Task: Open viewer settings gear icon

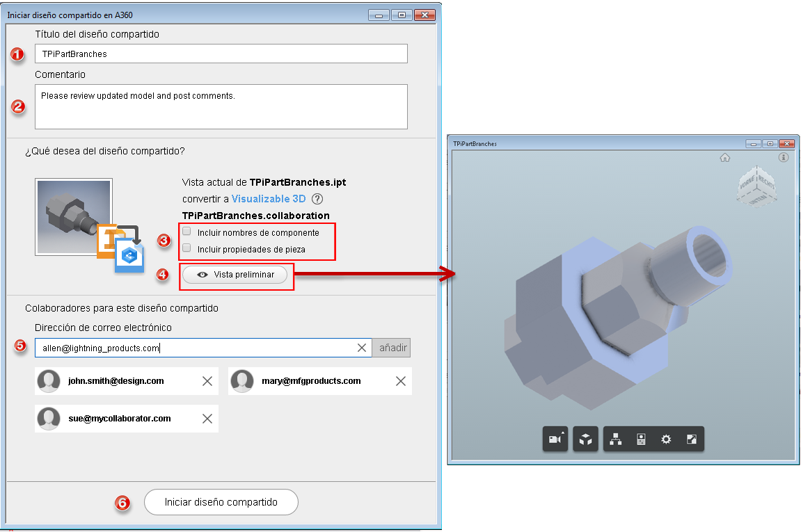Action: coord(667,439)
